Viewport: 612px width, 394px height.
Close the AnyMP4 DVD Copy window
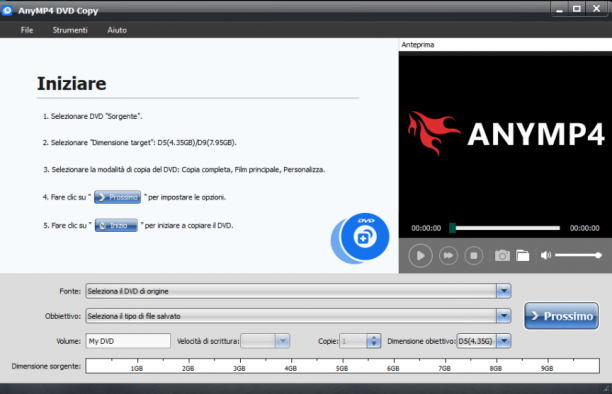596,9
